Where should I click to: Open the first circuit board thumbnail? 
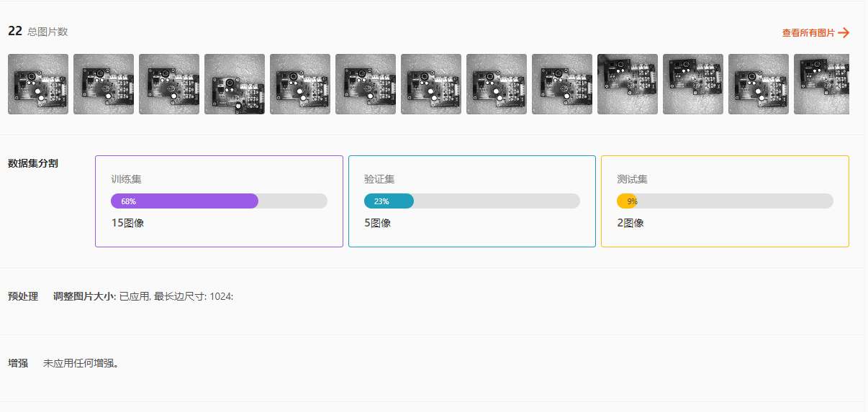(x=38, y=84)
